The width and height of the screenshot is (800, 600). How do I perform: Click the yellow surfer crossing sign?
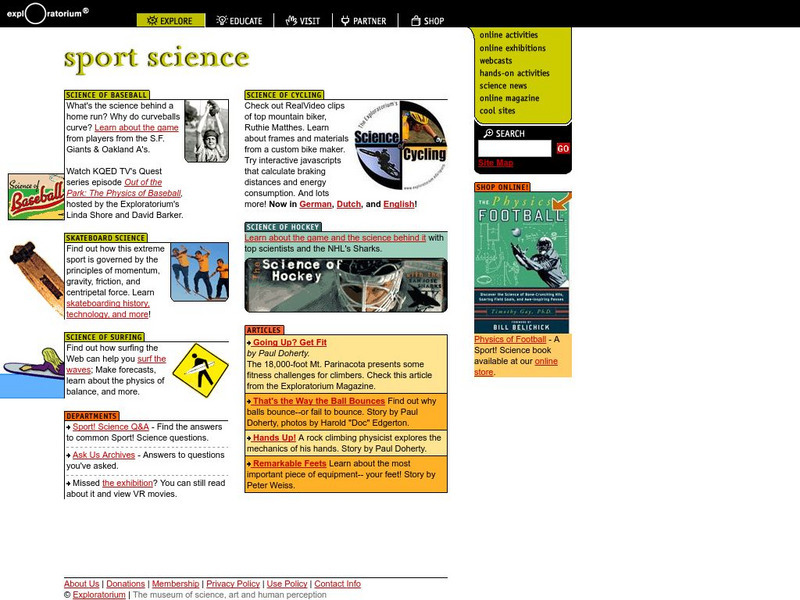pos(201,370)
